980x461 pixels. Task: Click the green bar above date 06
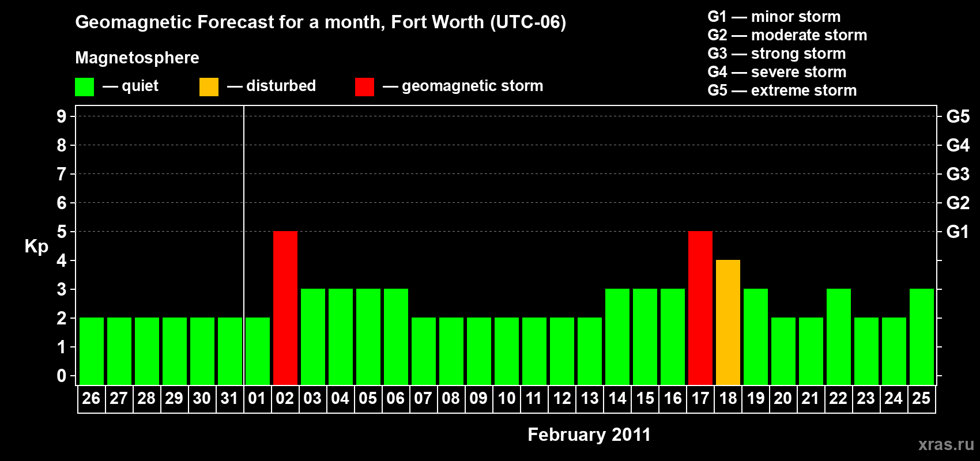396,337
